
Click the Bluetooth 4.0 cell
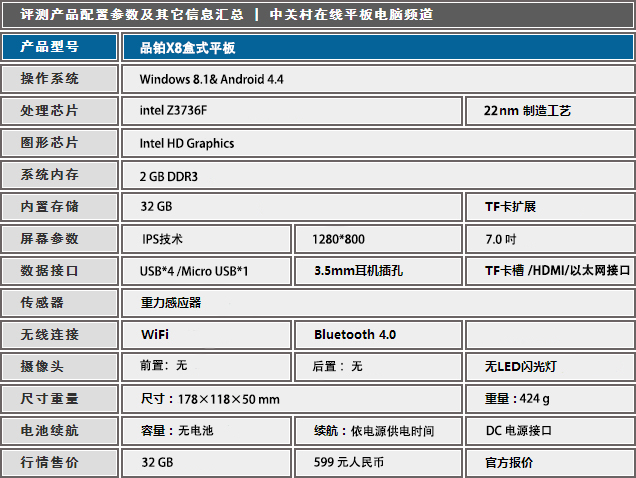coord(378,335)
